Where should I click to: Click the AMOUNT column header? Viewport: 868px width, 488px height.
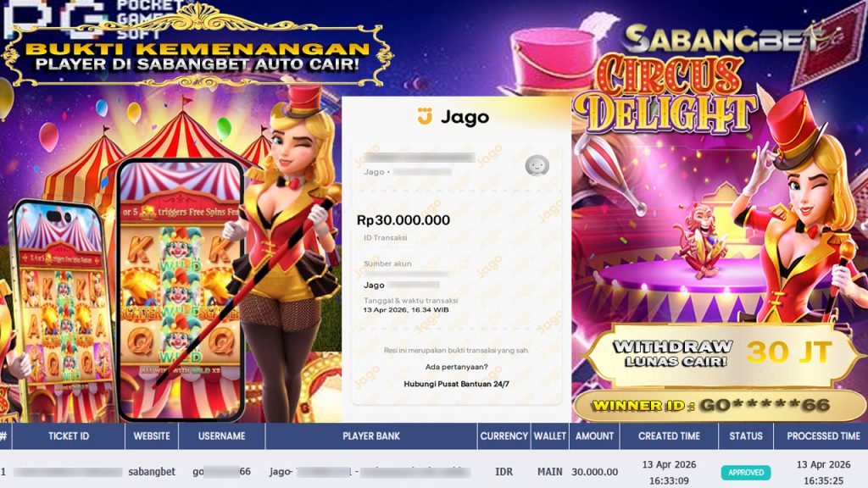[x=594, y=436]
